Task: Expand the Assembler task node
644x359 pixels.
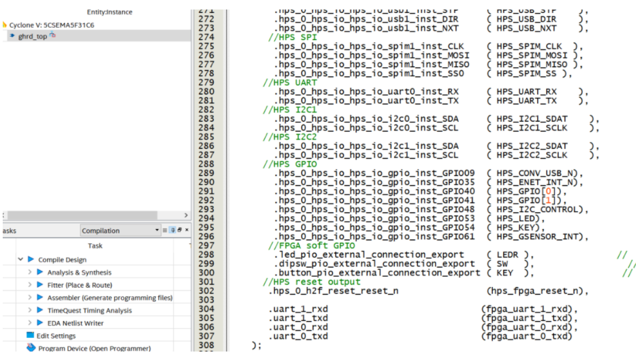Action: point(29,297)
